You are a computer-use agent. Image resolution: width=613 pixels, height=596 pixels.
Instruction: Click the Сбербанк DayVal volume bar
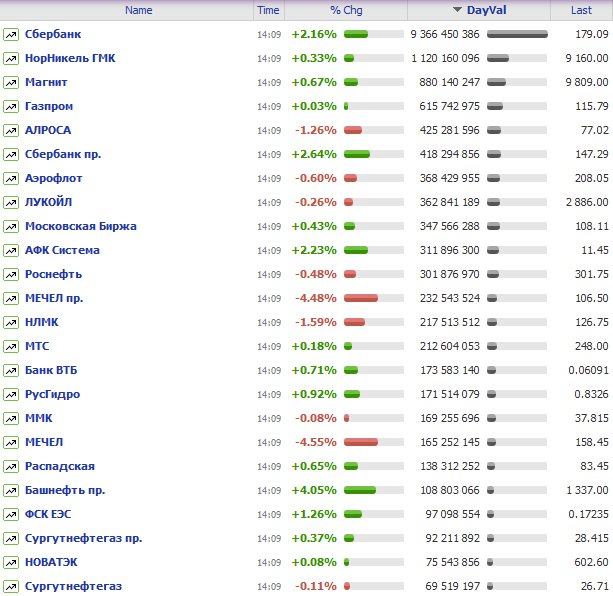517,34
